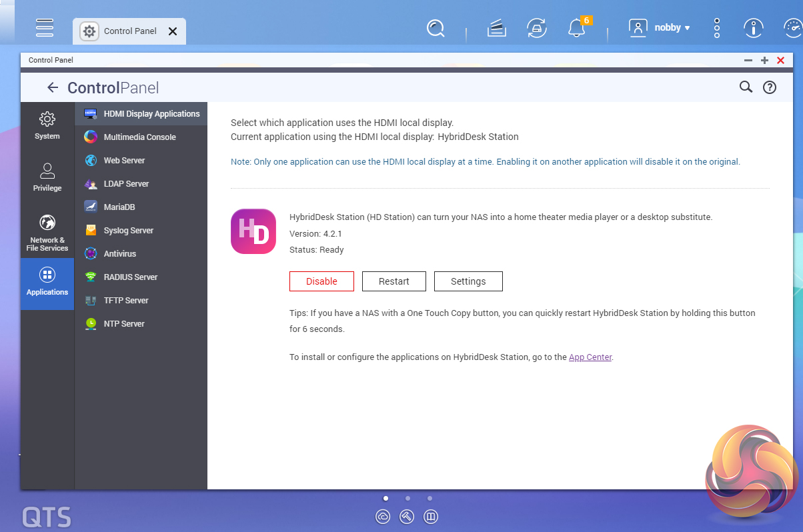Open the three-dot more options menu
This screenshot has width=803, height=532.
point(717,28)
